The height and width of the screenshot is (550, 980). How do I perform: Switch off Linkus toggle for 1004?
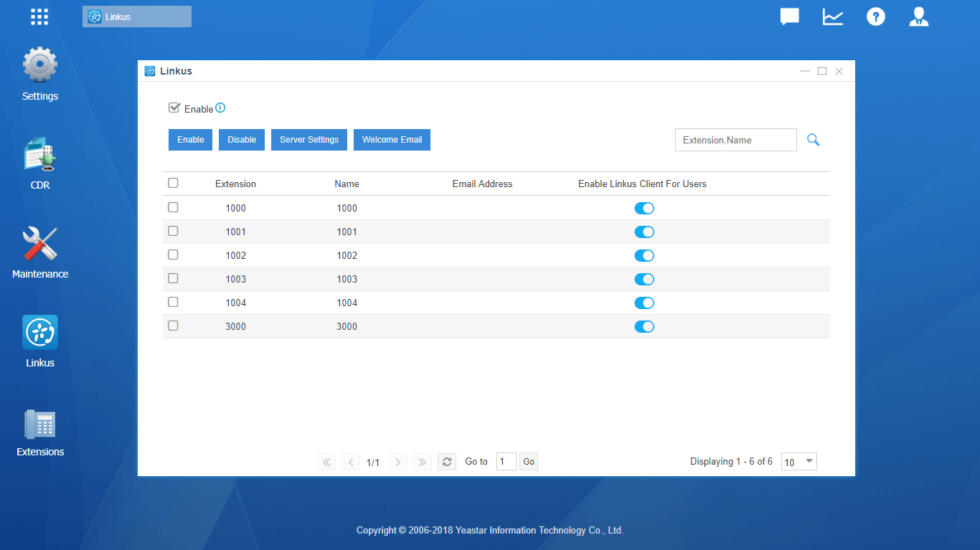pyautogui.click(x=644, y=303)
